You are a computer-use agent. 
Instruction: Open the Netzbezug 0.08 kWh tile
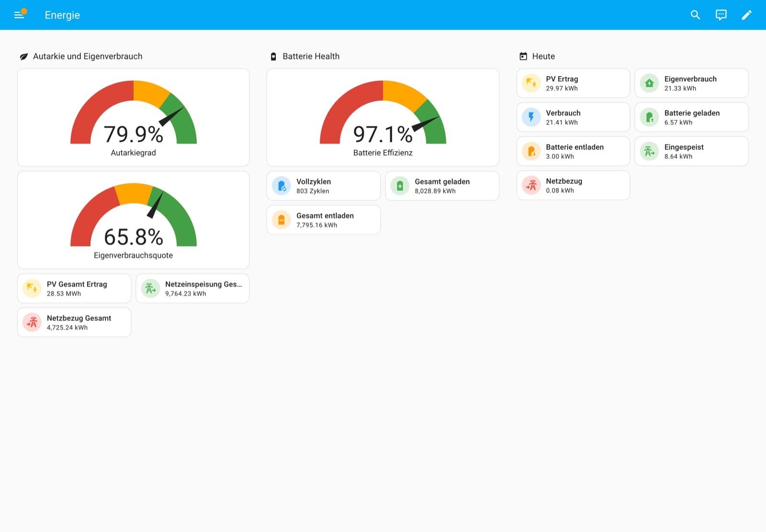573,185
